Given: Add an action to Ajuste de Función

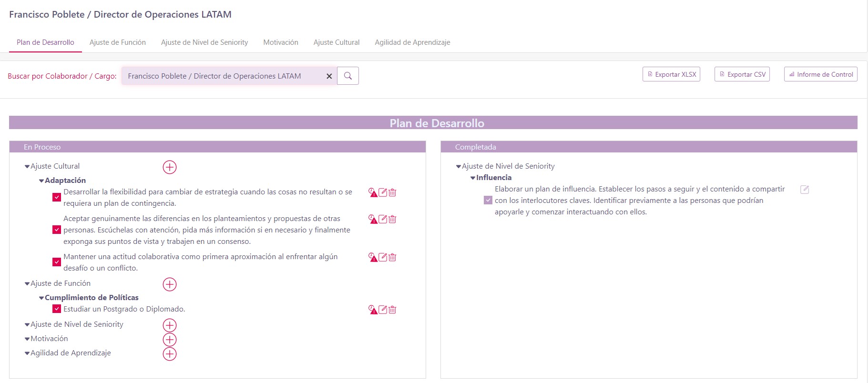Looking at the screenshot, I should click(x=170, y=284).
